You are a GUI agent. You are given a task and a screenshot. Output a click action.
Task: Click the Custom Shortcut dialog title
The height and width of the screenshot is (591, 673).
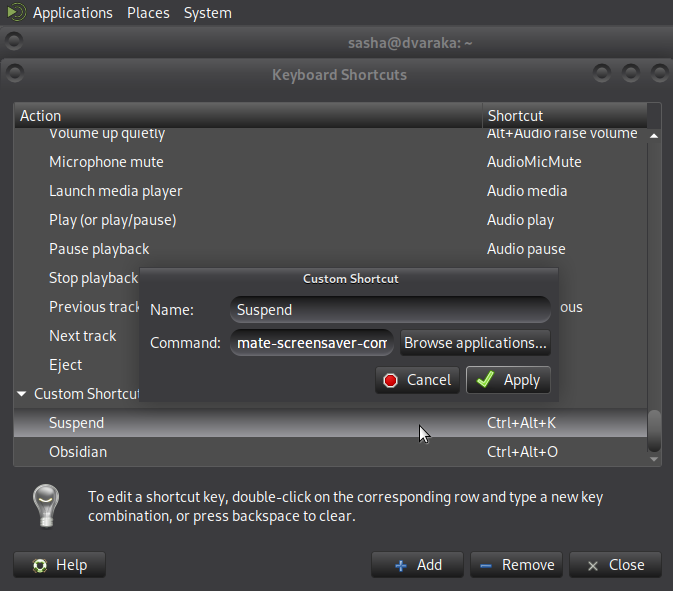(x=351, y=279)
